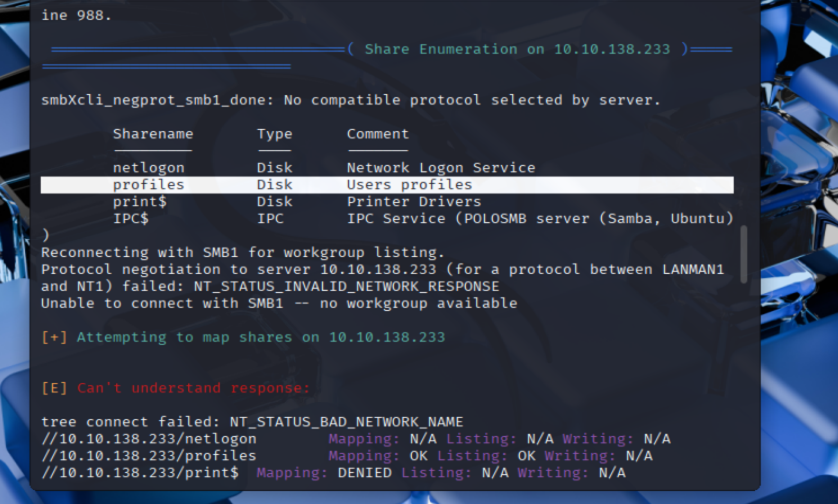Click the [+] Attempting to map shares line
The image size is (838, 504).
tap(243, 337)
